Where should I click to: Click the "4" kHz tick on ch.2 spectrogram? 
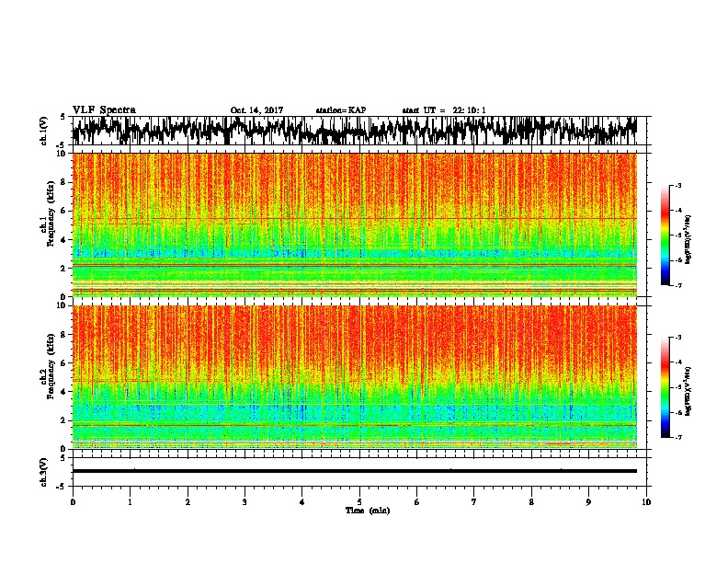(64, 392)
